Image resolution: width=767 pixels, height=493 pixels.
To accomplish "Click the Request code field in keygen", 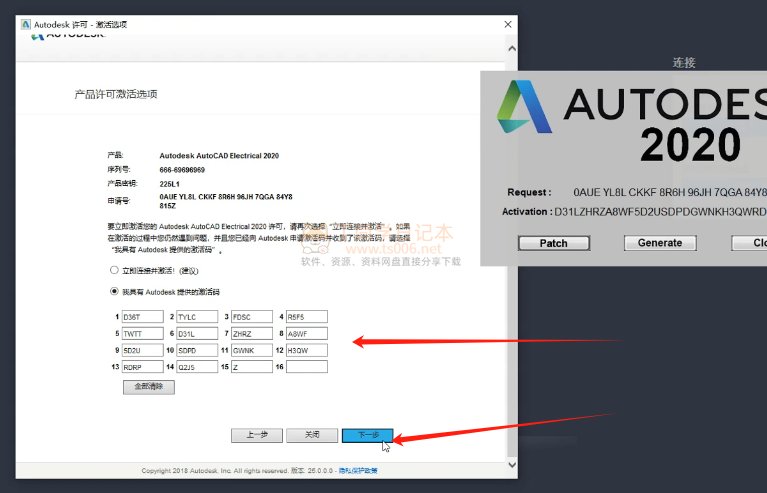I will (670, 192).
